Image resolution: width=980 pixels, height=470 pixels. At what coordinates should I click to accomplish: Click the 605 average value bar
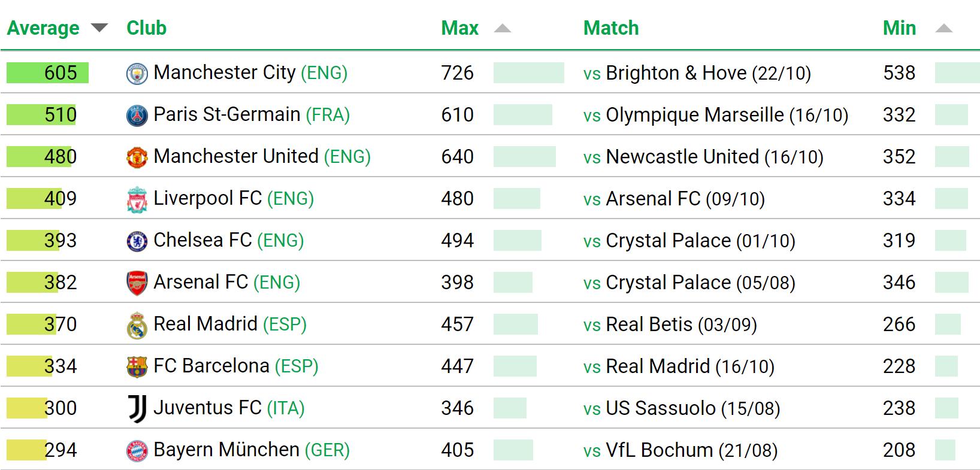(x=47, y=72)
